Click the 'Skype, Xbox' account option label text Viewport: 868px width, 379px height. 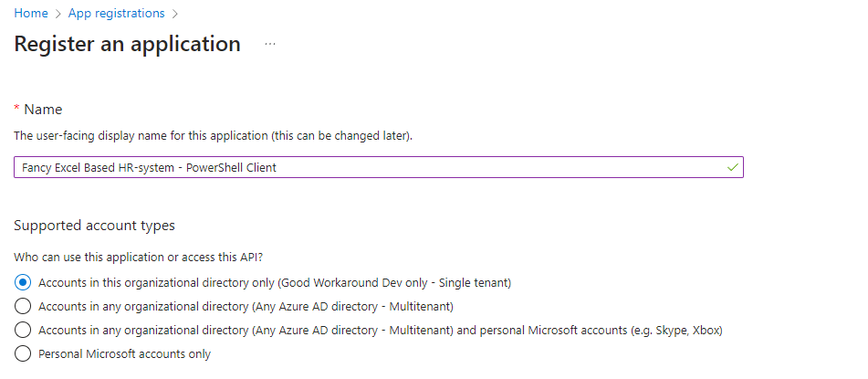(x=381, y=330)
